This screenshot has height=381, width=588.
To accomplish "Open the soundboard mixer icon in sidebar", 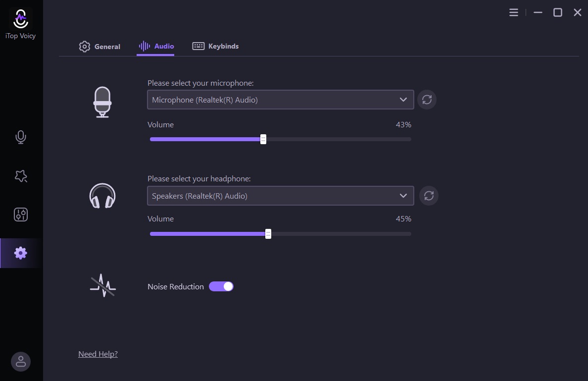I will click(20, 215).
